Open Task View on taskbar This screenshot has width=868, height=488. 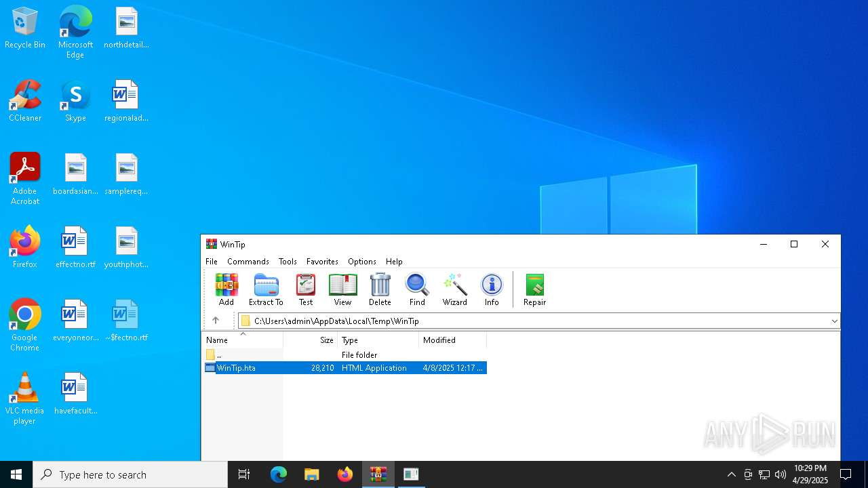(x=244, y=474)
